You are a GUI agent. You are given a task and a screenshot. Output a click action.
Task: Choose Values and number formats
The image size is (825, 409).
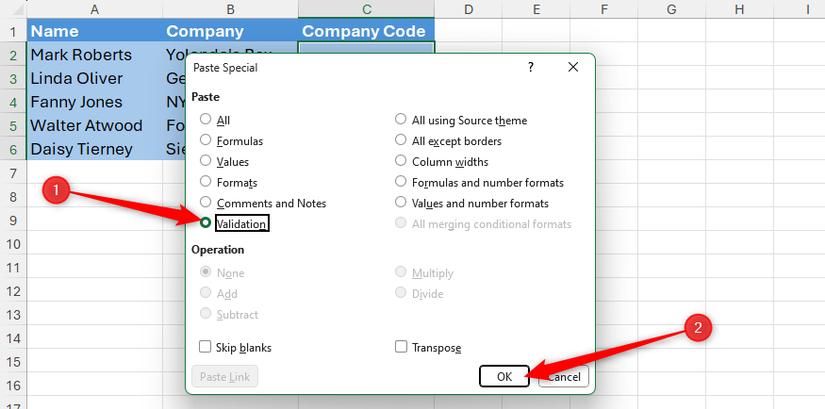[x=401, y=202]
